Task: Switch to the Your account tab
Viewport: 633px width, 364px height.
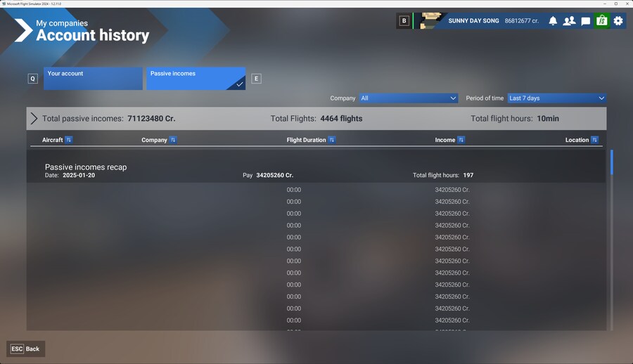Action: (x=93, y=79)
